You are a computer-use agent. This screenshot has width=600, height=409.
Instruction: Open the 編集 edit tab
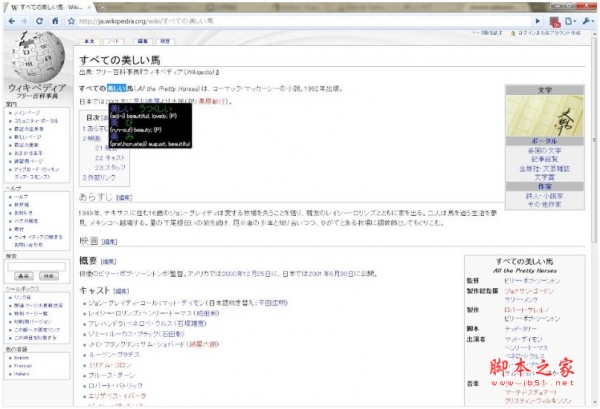tap(143, 41)
